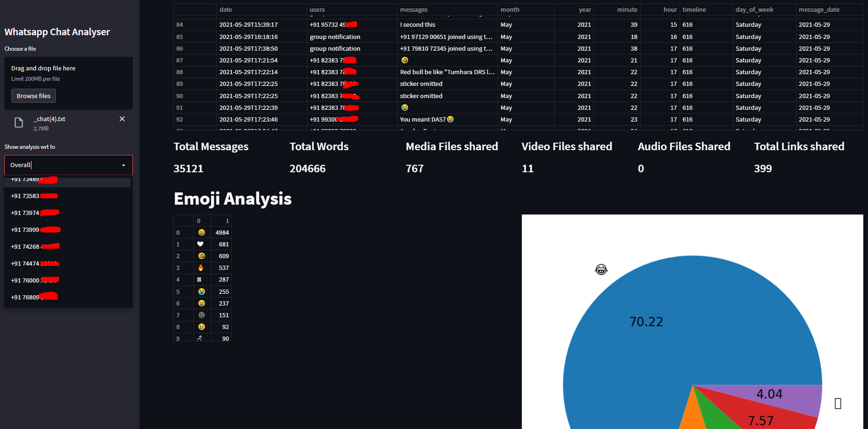Click the 'I second this' message cell
The width and height of the screenshot is (868, 429).
click(x=417, y=24)
